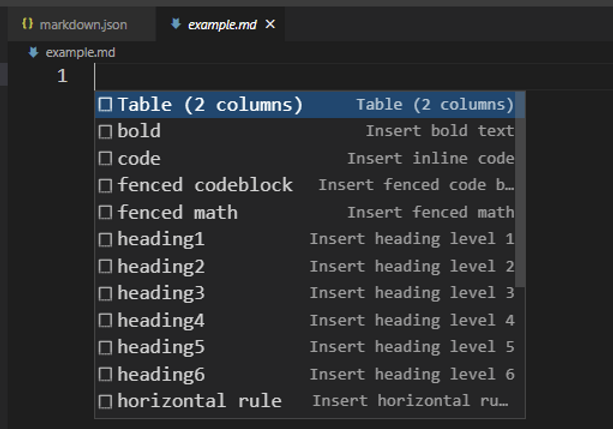Close the example.md tab
The width and height of the screenshot is (613, 429).
(270, 23)
